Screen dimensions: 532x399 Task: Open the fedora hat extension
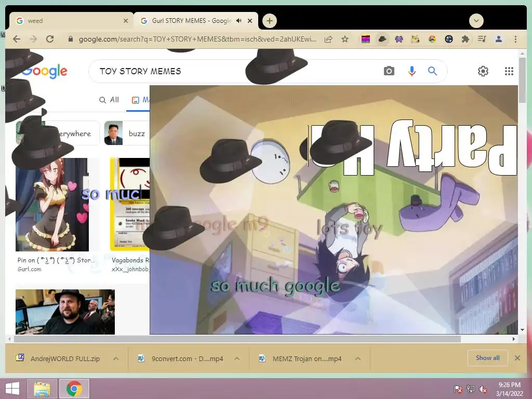[x=382, y=39]
